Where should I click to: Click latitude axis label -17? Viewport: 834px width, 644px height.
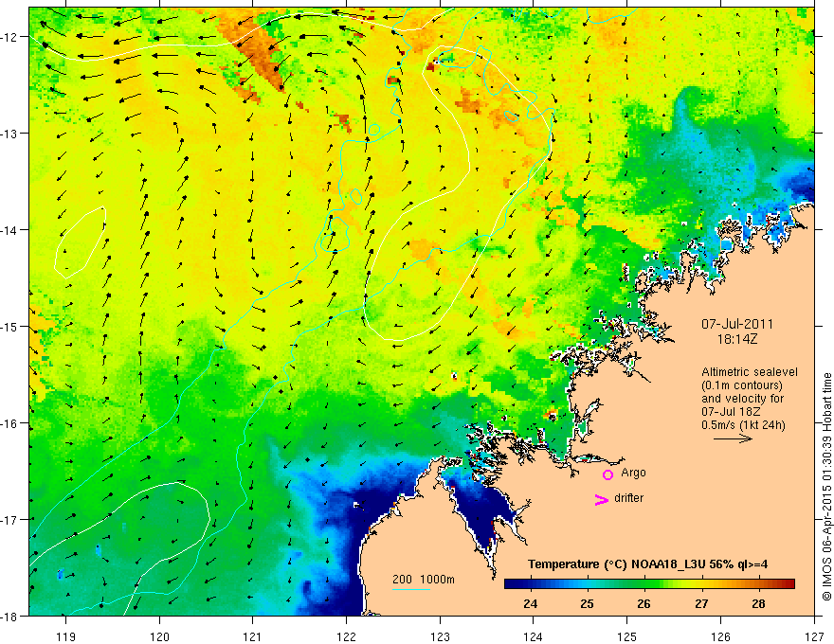9,520
